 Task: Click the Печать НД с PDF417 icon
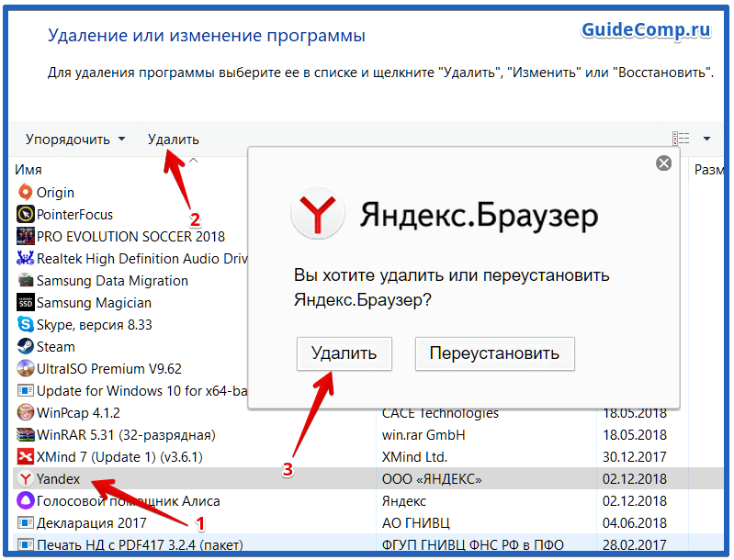26,544
